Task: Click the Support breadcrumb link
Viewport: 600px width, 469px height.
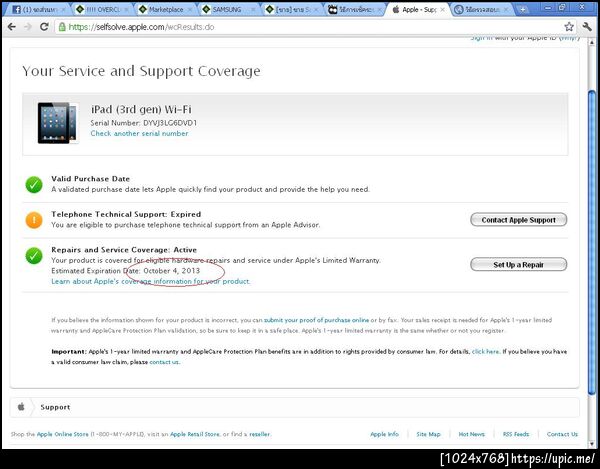Action: click(x=55, y=407)
